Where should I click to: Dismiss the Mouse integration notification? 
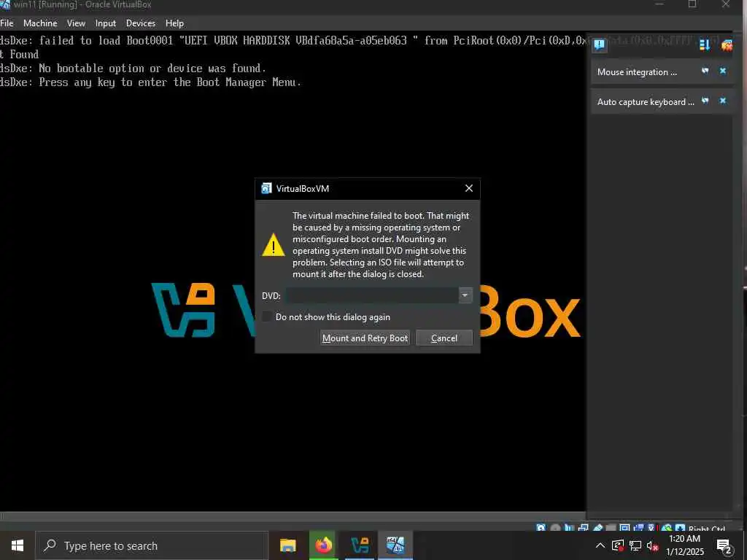coord(723,71)
